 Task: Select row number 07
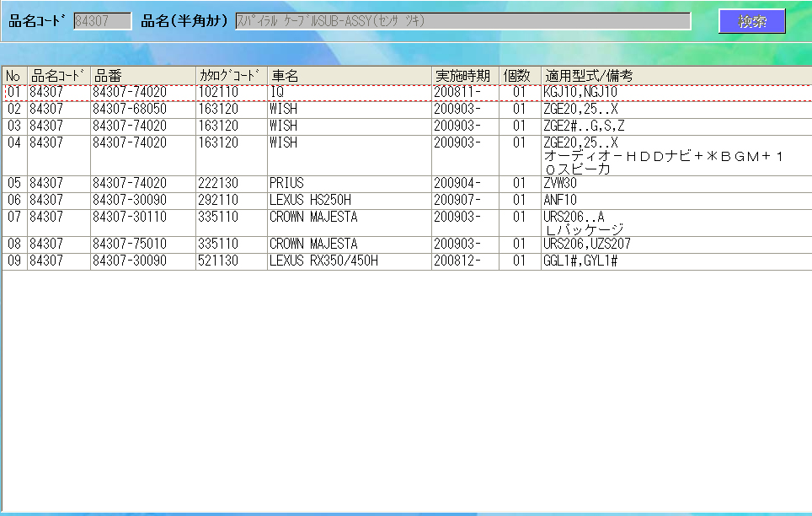[14, 223]
